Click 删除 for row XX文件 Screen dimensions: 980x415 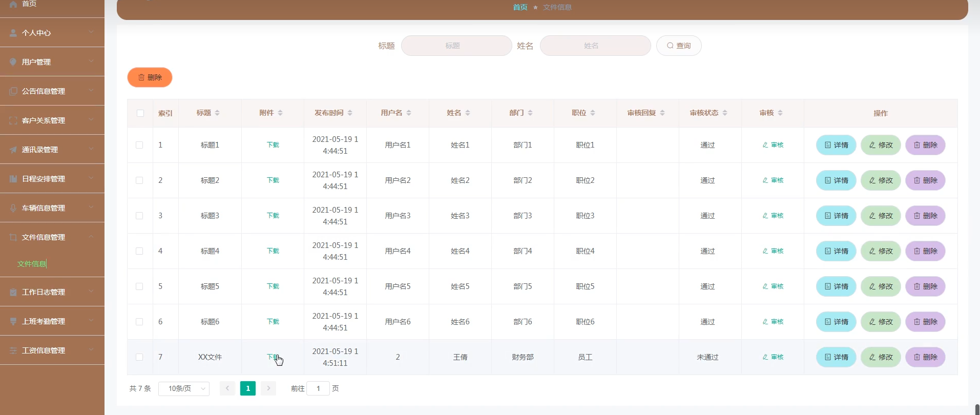[925, 357]
